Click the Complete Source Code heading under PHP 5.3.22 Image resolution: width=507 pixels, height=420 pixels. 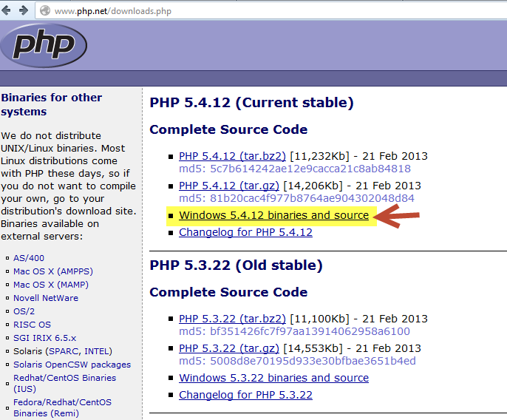pos(228,293)
